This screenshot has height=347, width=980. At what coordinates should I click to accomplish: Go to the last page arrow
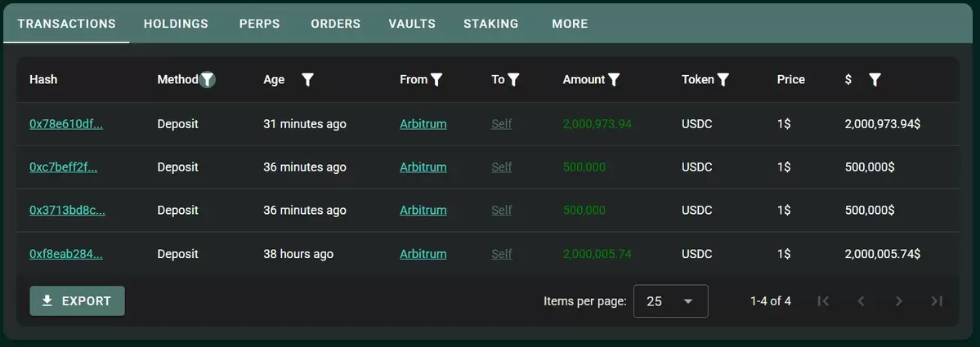pos(936,301)
